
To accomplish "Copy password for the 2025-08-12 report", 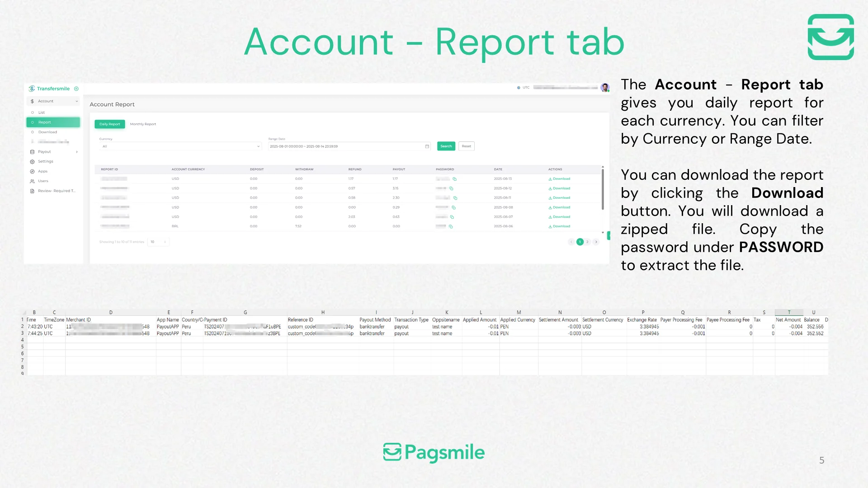I will (451, 188).
